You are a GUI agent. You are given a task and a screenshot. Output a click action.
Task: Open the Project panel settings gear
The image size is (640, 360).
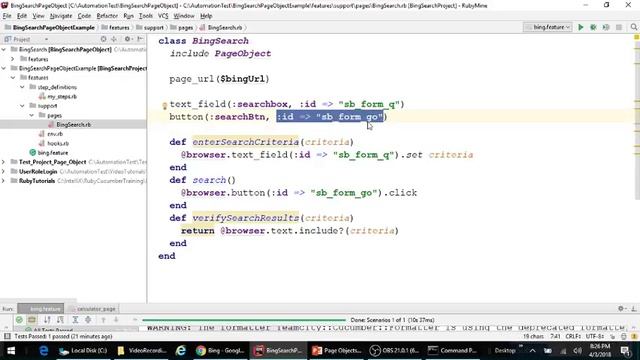127,39
